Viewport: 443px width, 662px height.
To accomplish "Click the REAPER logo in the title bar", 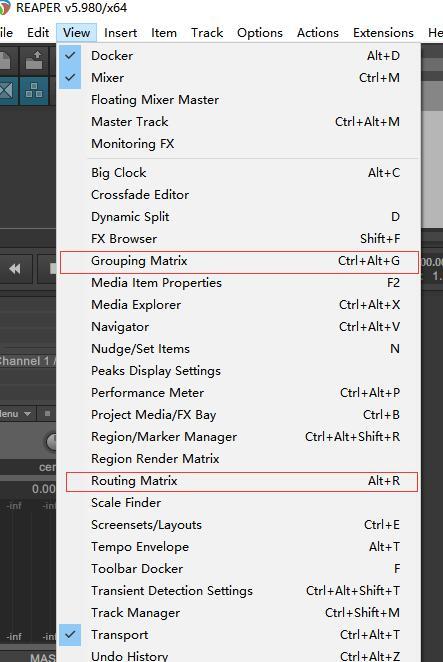I will pyautogui.click(x=5, y=8).
